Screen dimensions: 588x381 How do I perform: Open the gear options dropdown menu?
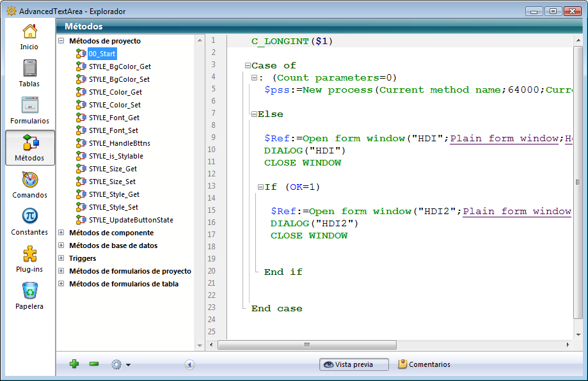tap(120, 364)
